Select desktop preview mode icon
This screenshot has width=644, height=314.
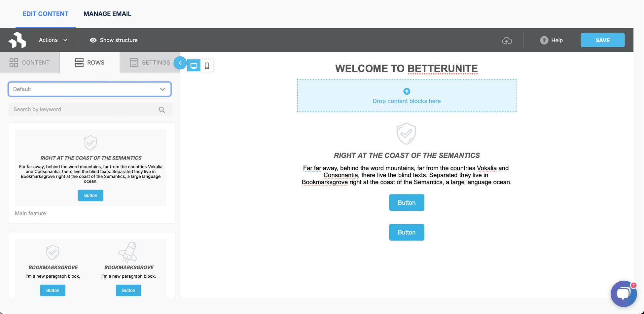coord(194,66)
